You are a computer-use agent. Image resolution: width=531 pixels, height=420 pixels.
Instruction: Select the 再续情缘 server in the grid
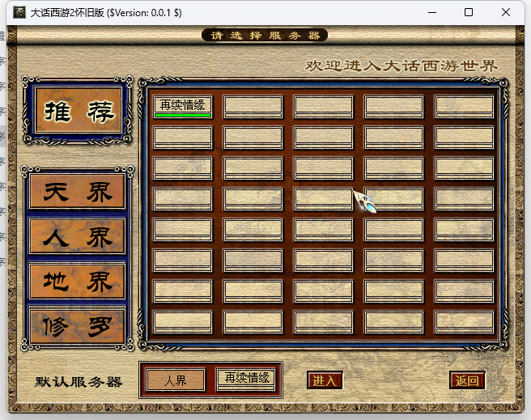(x=183, y=107)
